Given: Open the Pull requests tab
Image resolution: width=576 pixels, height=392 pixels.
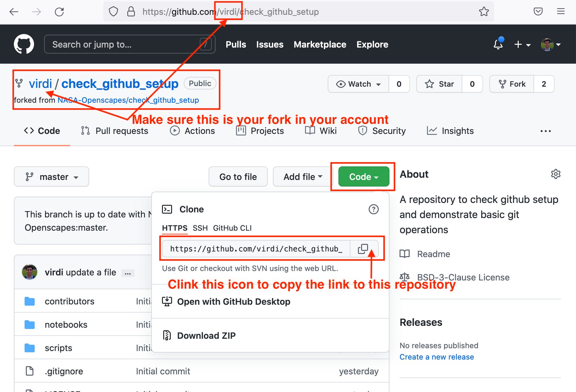Looking at the screenshot, I should 115,131.
